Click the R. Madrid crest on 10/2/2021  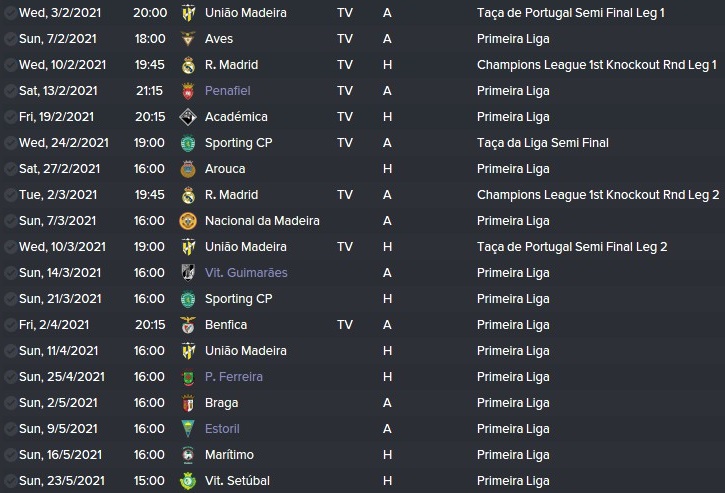188,65
